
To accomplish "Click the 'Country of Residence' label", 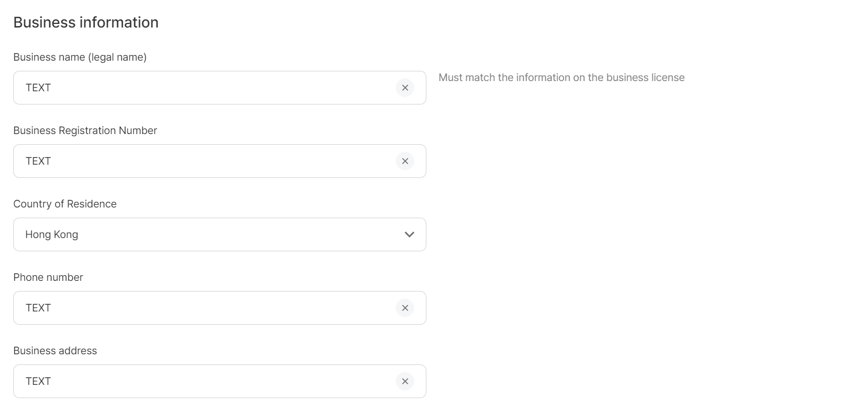I will coord(65,204).
